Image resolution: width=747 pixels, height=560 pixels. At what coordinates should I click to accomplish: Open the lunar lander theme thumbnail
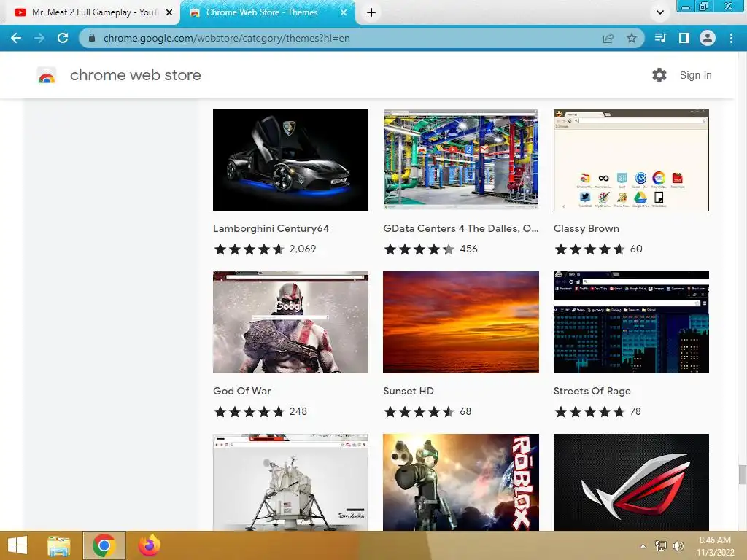coord(290,482)
